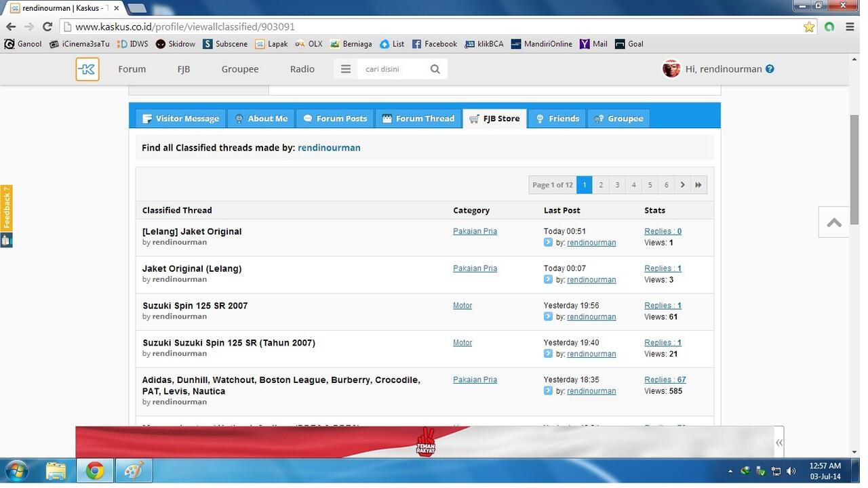Viewport: 868px width, 488px height.
Task: Go to last post of Suzuki Spin 125 SR 2007
Action: tap(548, 317)
